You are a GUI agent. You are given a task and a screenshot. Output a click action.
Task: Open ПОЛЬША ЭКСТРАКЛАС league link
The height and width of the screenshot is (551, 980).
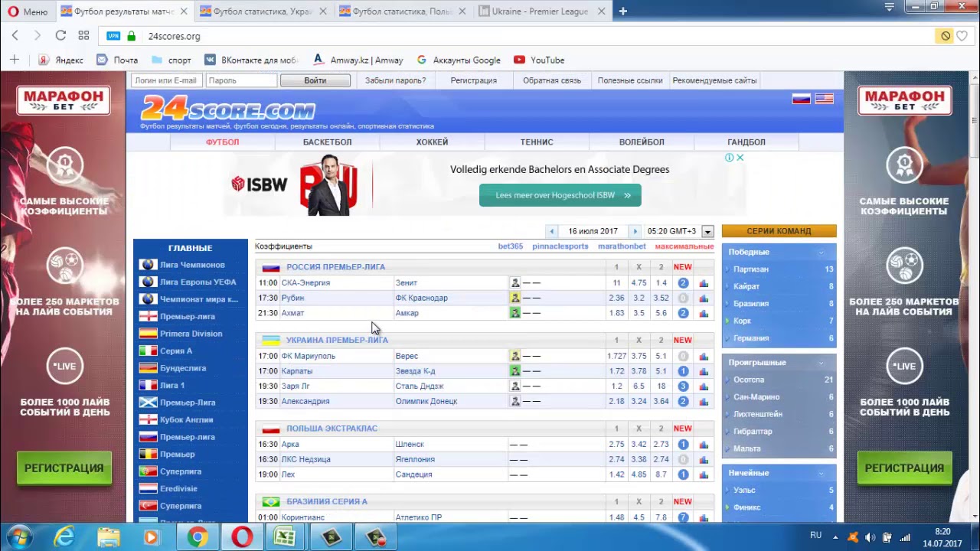[x=332, y=429]
